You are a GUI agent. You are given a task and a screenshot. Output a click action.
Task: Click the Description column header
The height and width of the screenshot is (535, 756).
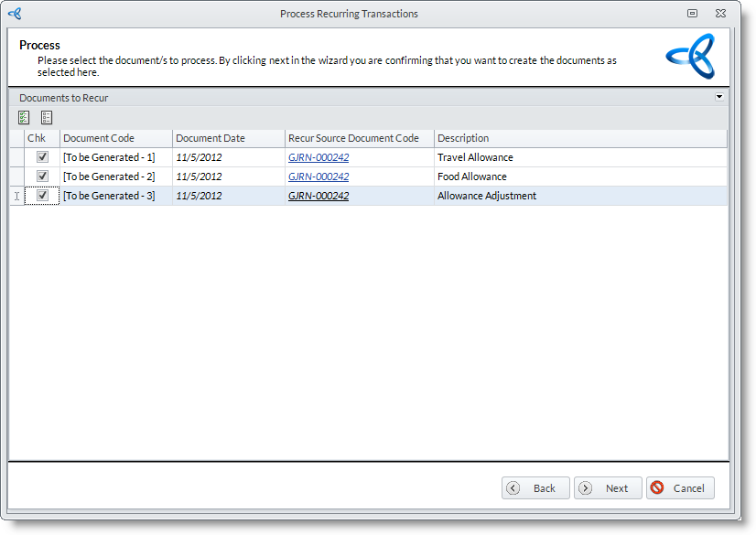pos(579,138)
